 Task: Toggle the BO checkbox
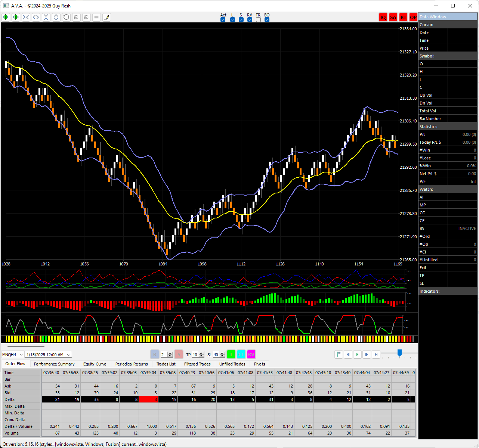coord(267,20)
